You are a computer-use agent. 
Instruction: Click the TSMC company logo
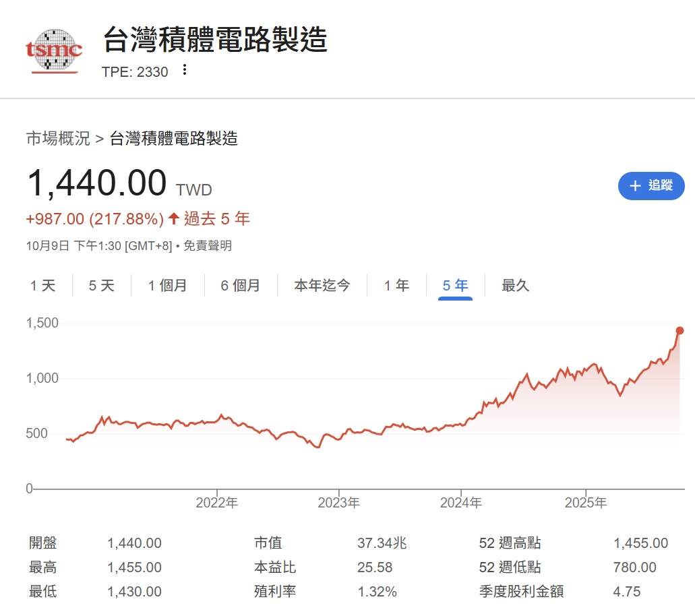pyautogui.click(x=54, y=51)
